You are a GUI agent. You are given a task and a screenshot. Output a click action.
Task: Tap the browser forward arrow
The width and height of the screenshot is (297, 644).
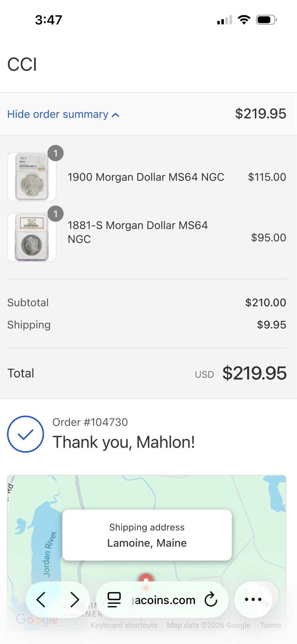coord(74,599)
